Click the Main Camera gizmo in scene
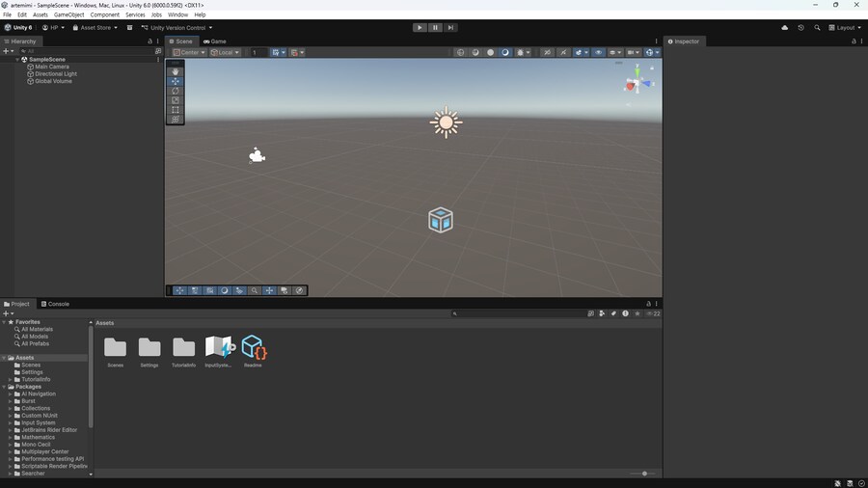868x488 pixels. (x=257, y=155)
